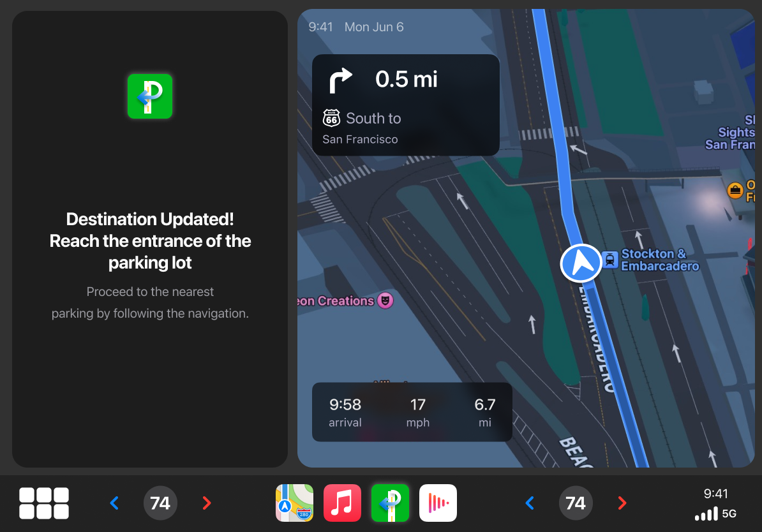Open the green parking app in dock
Viewport: 762px width, 532px height.
click(390, 503)
